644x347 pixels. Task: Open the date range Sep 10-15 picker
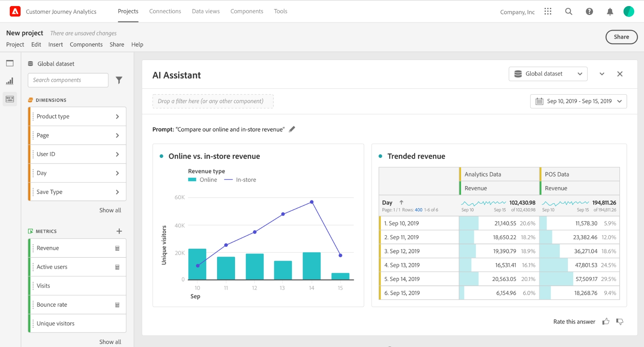[x=578, y=101]
